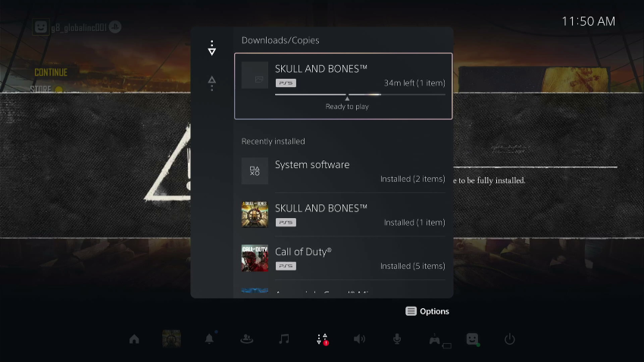Click the SKULL AND BONES download progress bar
644x362 pixels.
(x=360, y=95)
